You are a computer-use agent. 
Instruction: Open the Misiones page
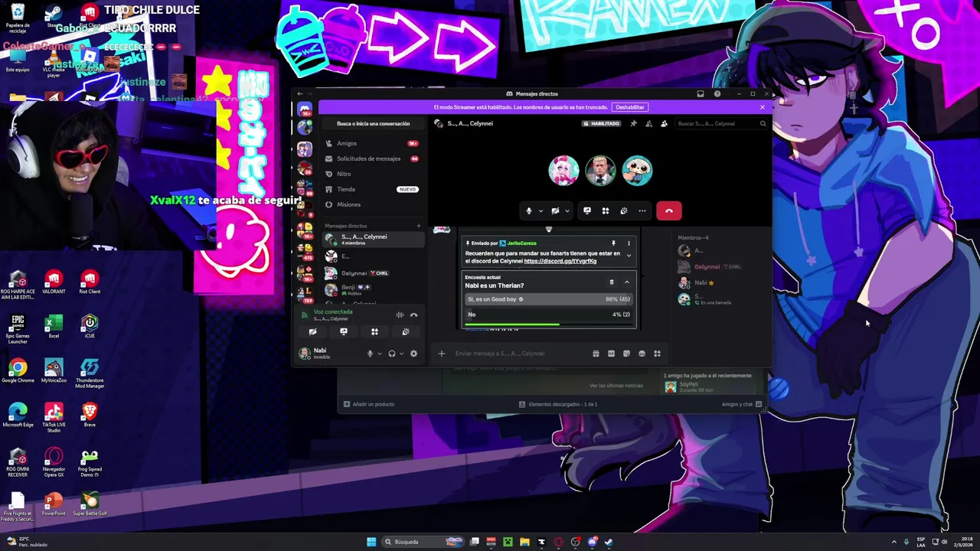click(x=373, y=204)
